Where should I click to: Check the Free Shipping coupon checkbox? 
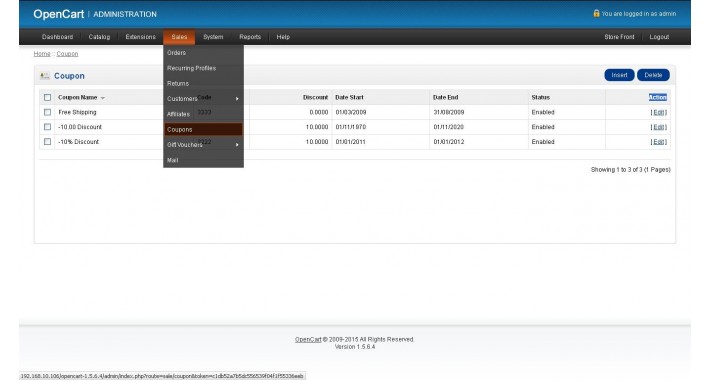coord(48,112)
